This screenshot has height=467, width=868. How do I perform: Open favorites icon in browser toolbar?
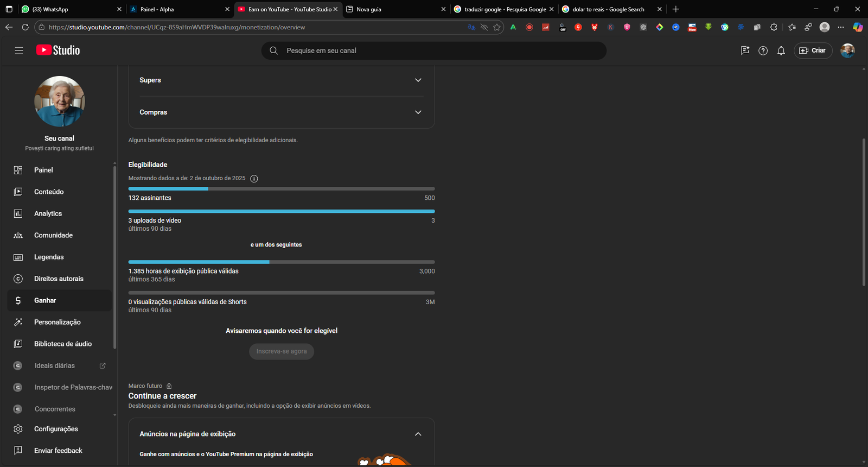point(792,27)
